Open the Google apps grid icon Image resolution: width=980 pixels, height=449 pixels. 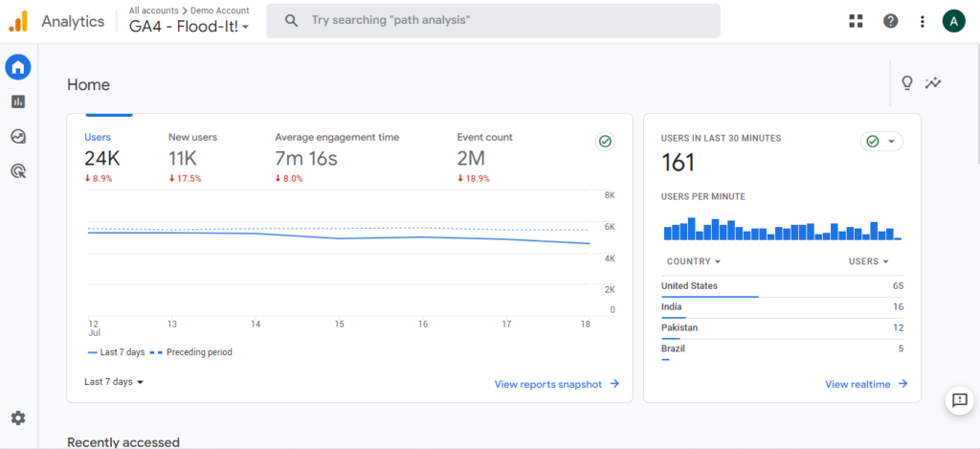856,21
